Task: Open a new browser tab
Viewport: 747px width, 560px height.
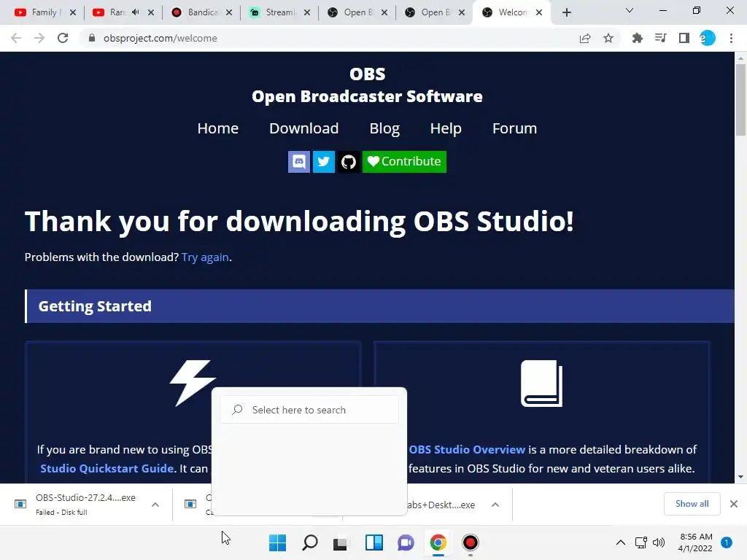Action: pos(566,12)
